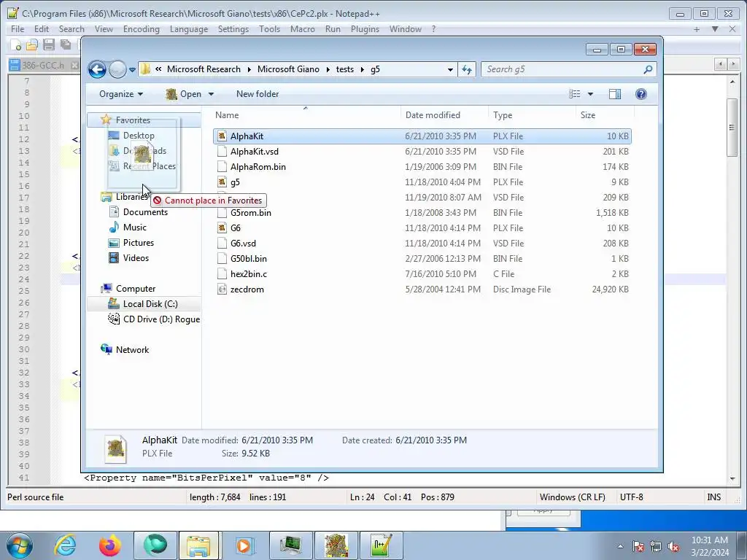Switch to Notepad++ taskbar button

[381, 545]
